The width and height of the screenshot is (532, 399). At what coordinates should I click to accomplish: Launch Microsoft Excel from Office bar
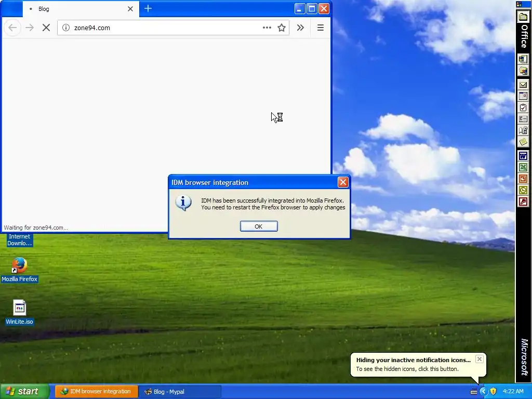coord(523,167)
